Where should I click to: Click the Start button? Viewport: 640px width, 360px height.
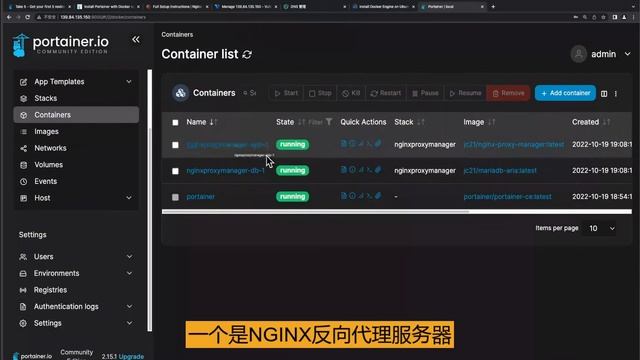pos(286,93)
